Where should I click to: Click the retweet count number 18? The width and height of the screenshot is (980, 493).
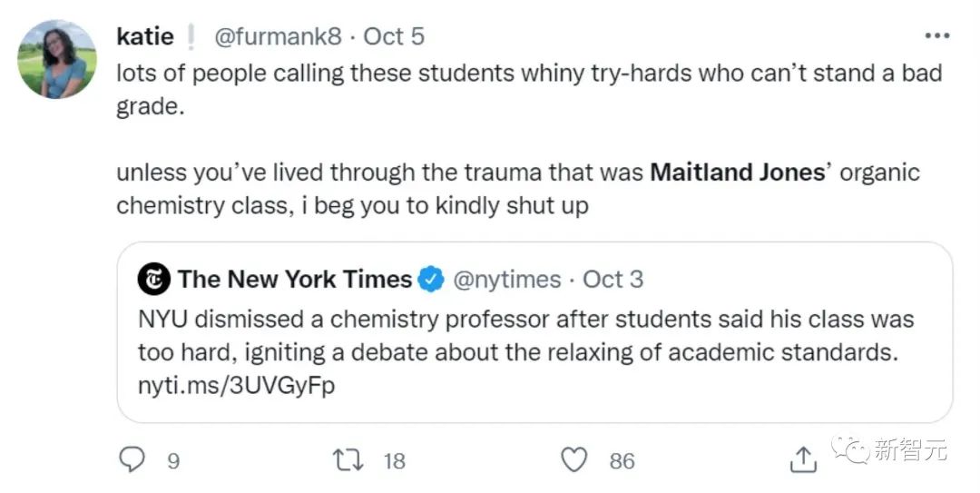(x=394, y=461)
